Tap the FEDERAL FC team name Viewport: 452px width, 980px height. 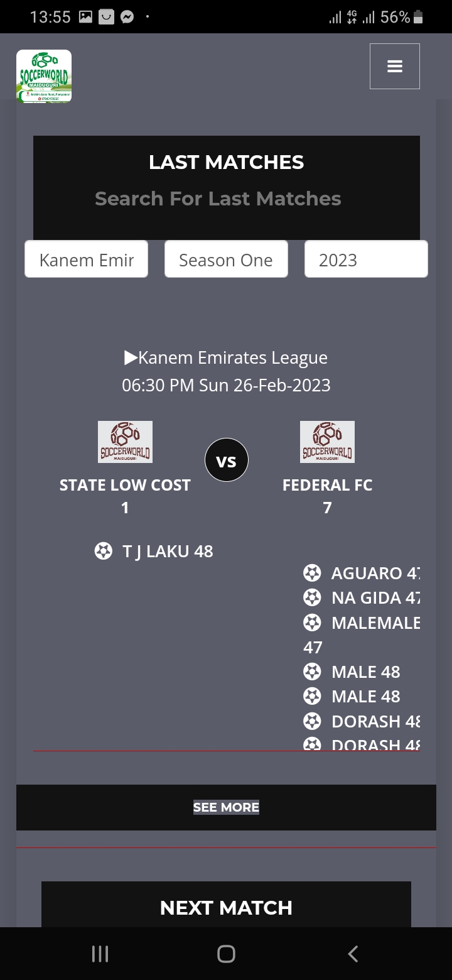pos(327,485)
